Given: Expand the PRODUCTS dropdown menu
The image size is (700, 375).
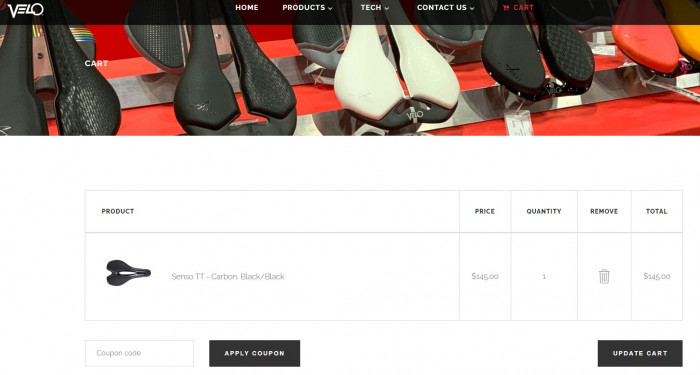Looking at the screenshot, I should coord(307,8).
